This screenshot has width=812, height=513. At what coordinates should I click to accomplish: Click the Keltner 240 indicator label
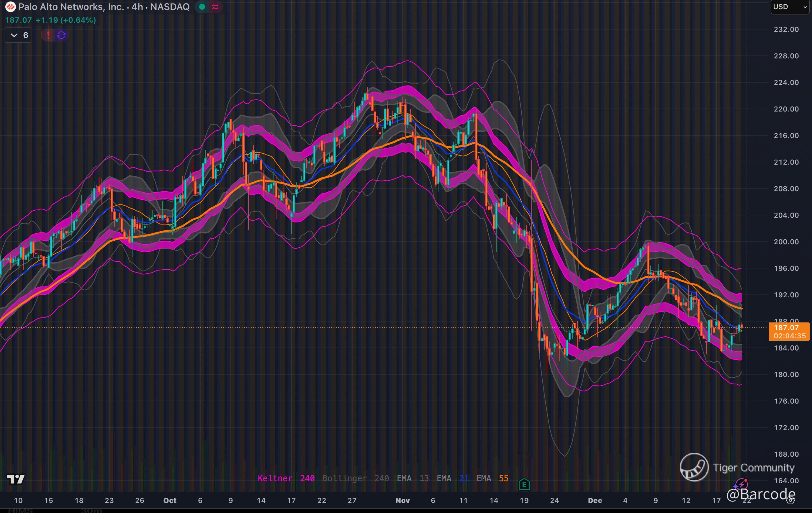[x=286, y=478]
